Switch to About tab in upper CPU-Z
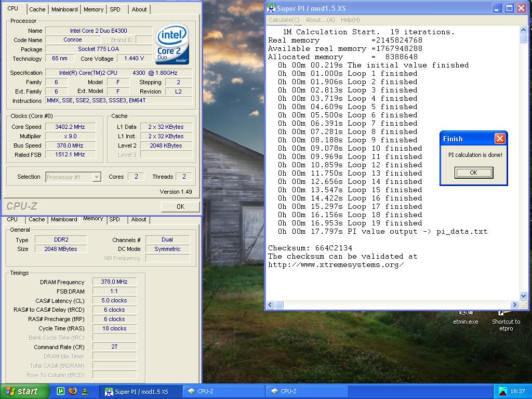The image size is (532, 399). pos(139,9)
